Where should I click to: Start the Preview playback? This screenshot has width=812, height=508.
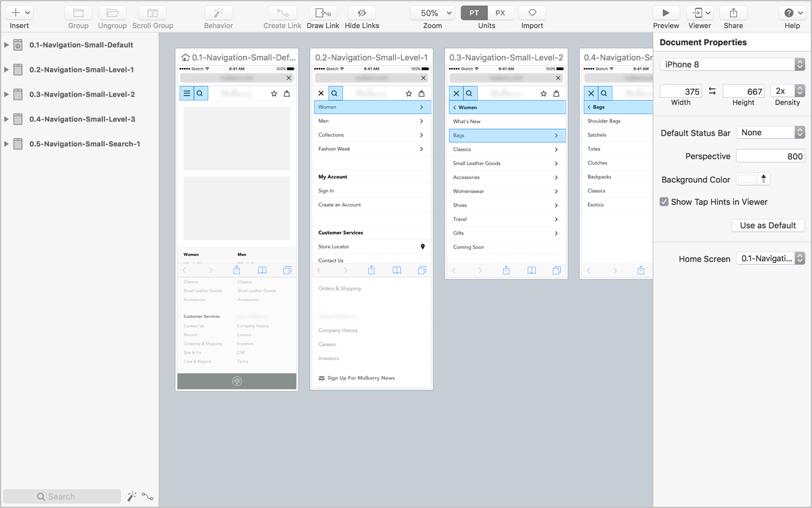coord(666,13)
